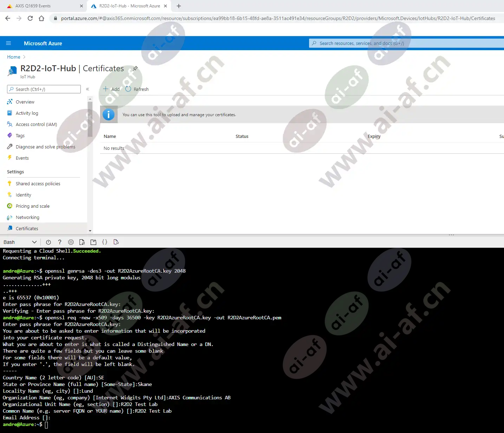Image resolution: width=504 pixels, height=433 pixels.
Task: Click the Shared access key icon
Action: [10, 184]
